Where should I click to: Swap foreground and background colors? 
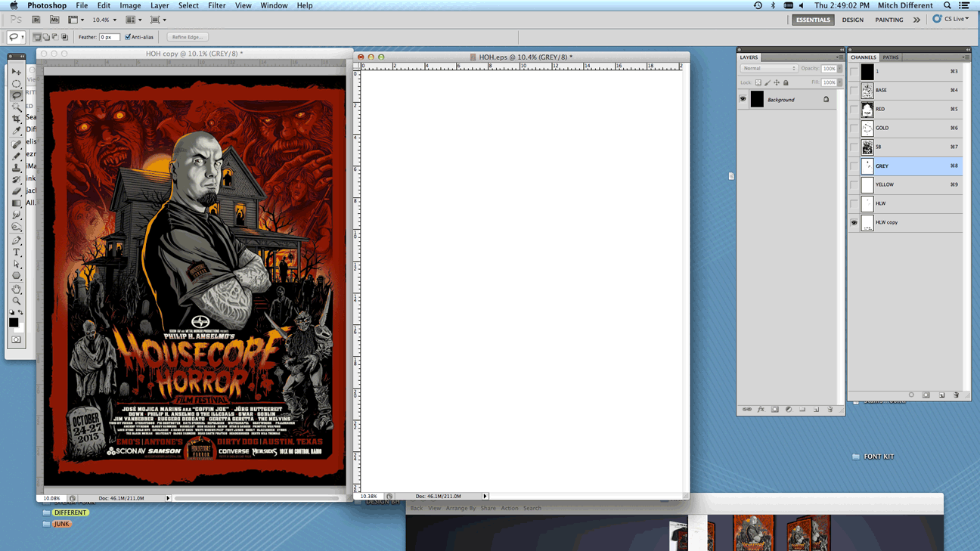[20, 312]
